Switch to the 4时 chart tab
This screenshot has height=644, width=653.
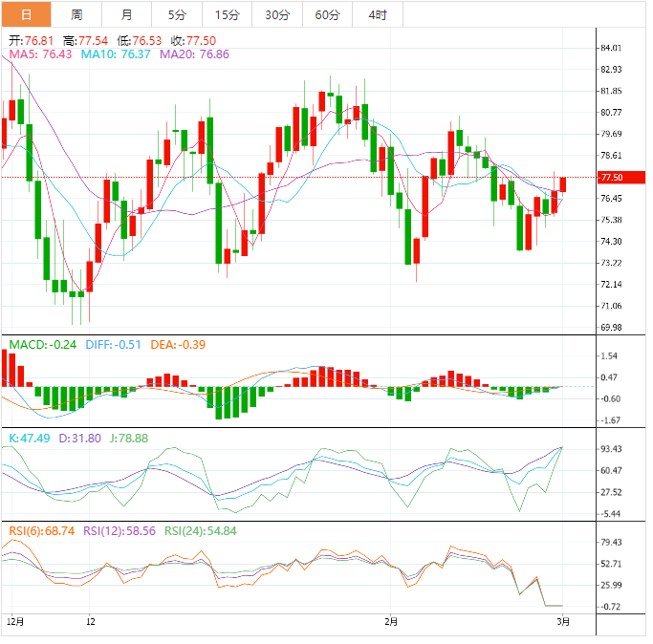point(378,14)
